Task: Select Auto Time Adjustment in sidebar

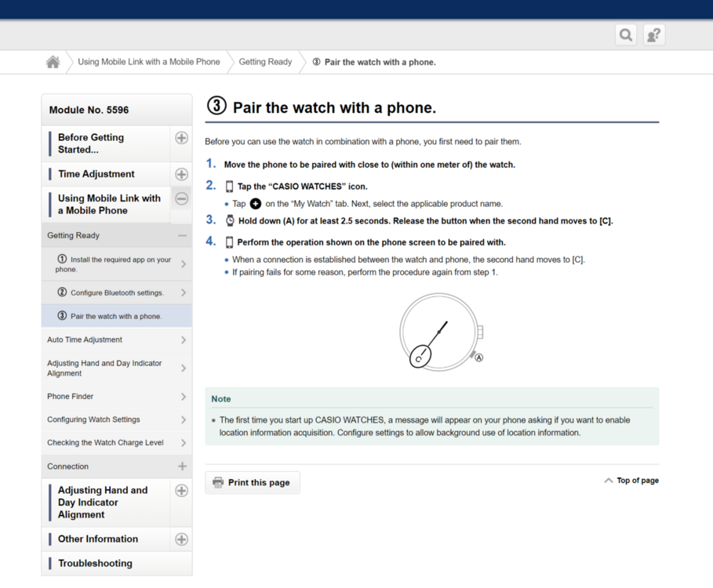Action: pyautogui.click(x=116, y=340)
